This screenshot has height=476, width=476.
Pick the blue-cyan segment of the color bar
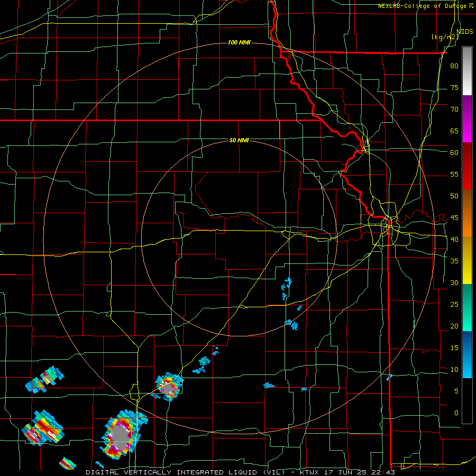coord(467,354)
